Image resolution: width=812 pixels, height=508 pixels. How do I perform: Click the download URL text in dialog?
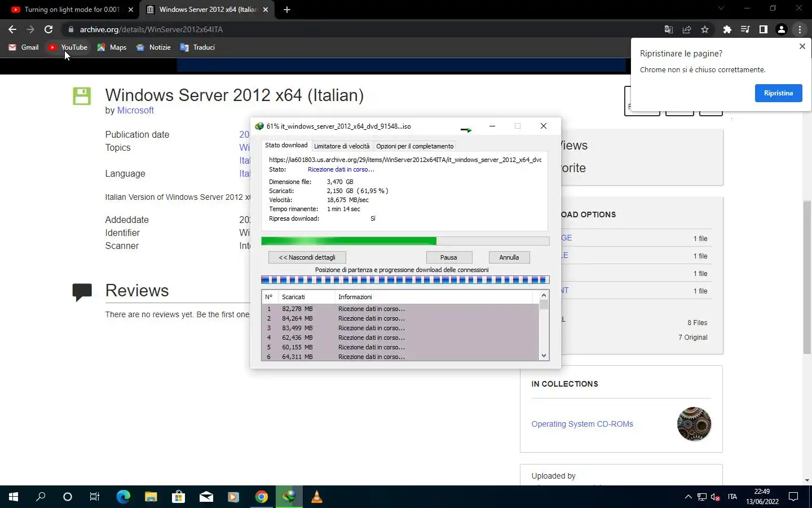point(405,160)
